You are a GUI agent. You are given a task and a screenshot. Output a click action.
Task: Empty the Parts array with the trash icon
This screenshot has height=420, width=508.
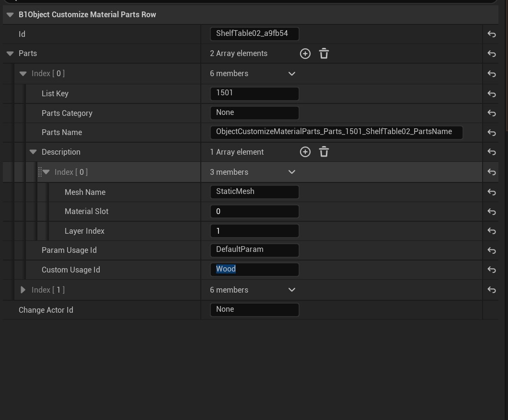(x=324, y=54)
